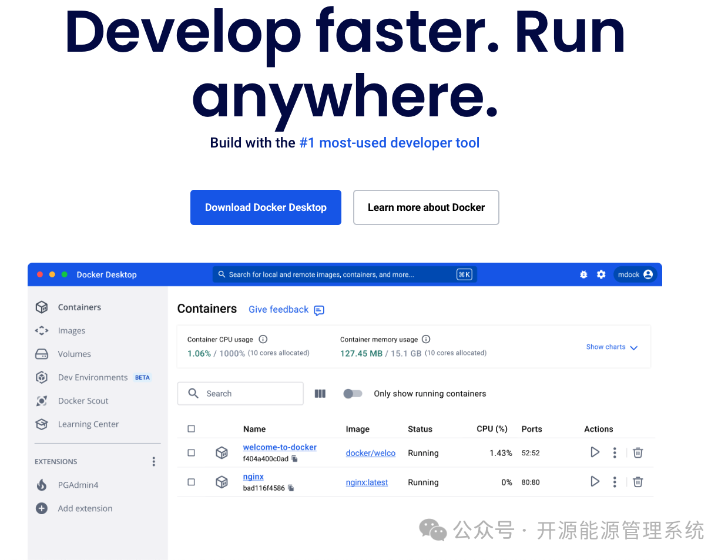Image resolution: width=728 pixels, height=560 pixels.
Task: Open the welcome-to-docker container link
Action: point(280,447)
